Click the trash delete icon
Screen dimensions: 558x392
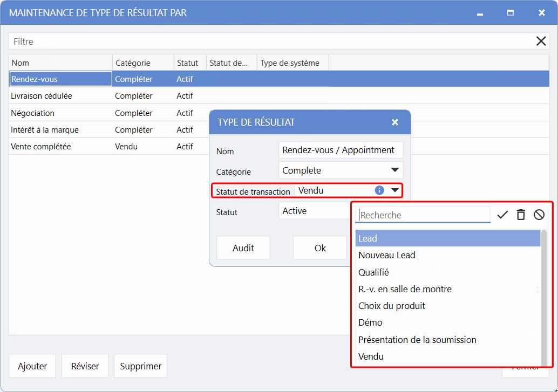[521, 215]
